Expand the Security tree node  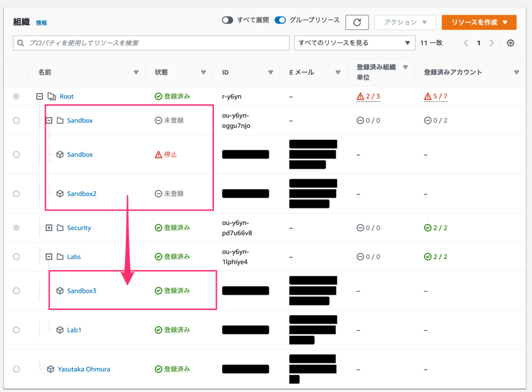tap(49, 227)
